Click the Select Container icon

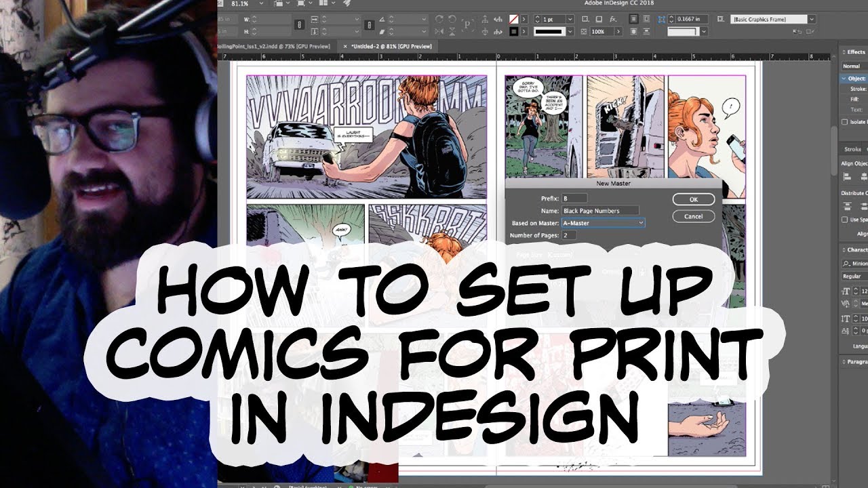[x=484, y=19]
